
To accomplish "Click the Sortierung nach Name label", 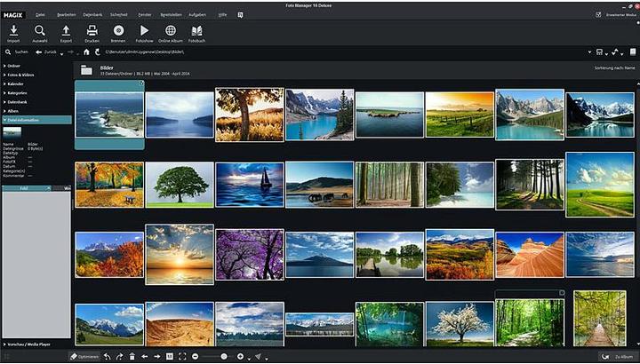I will point(614,68).
